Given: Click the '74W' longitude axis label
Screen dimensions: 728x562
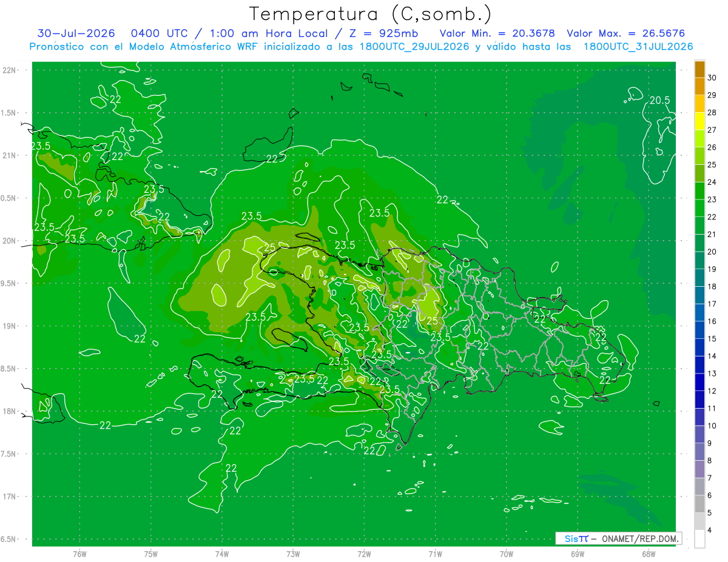Looking at the screenshot, I should (222, 554).
